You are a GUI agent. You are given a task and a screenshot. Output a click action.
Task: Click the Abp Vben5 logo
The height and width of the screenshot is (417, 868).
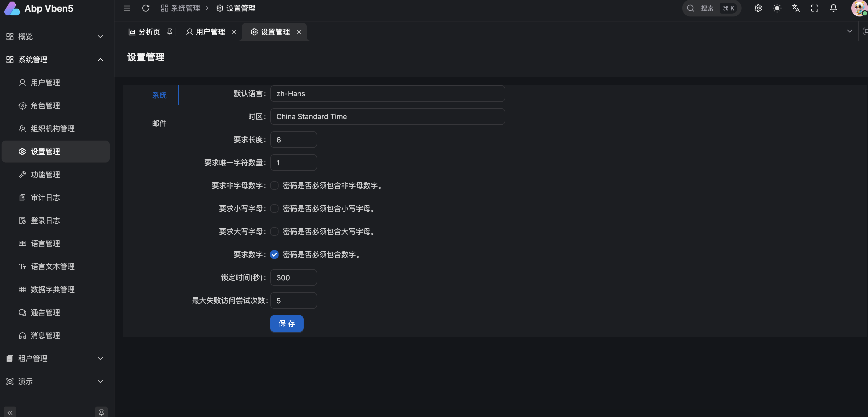pyautogui.click(x=39, y=8)
